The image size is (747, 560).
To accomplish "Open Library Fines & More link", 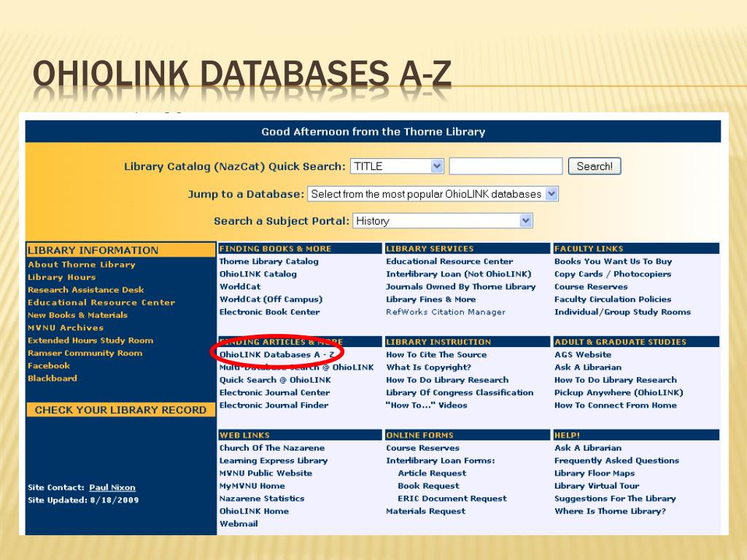I will tap(430, 299).
